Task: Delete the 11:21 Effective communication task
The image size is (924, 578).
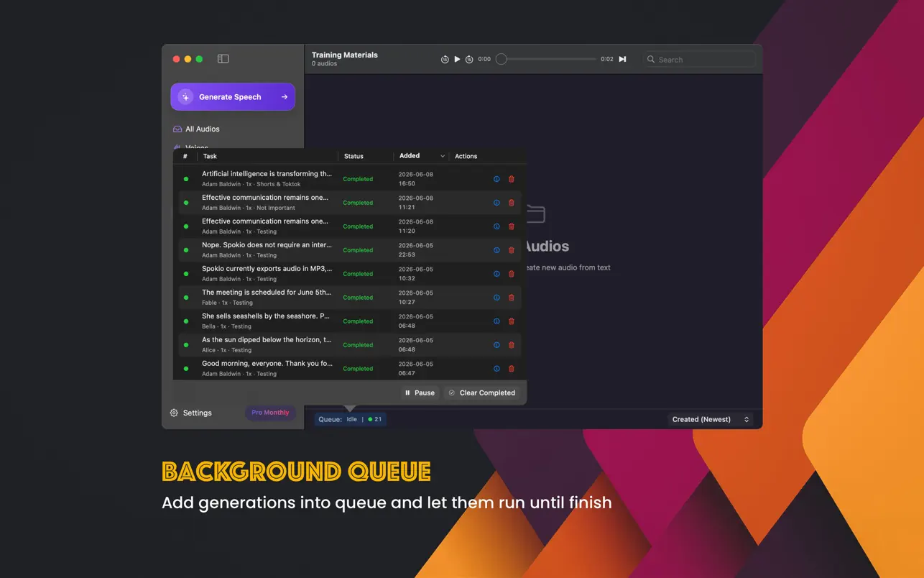Action: 512,203
